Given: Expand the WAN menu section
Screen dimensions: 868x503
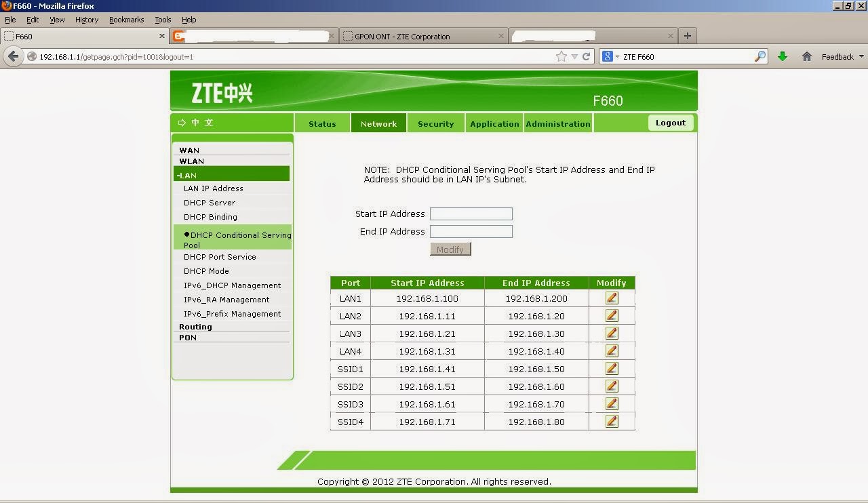Looking at the screenshot, I should click(x=189, y=150).
